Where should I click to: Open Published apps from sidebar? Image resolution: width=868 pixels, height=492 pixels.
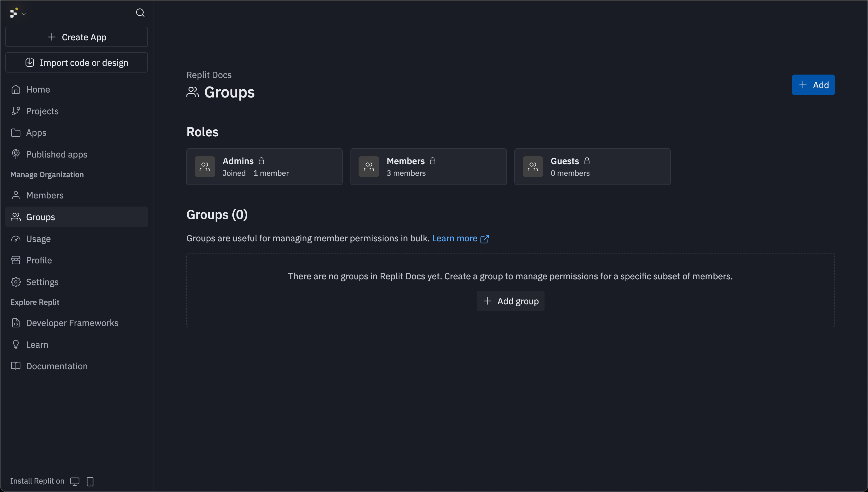[x=56, y=154]
